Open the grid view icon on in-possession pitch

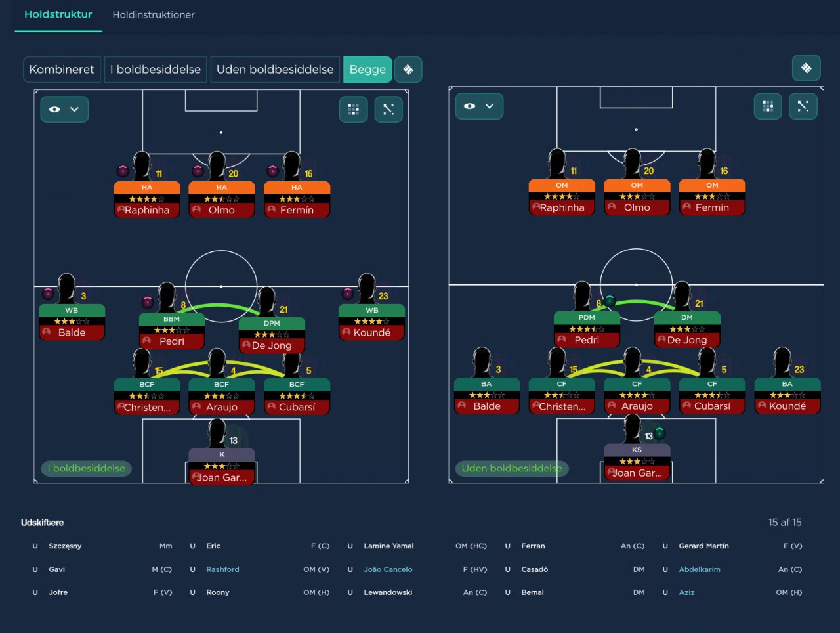coord(353,109)
